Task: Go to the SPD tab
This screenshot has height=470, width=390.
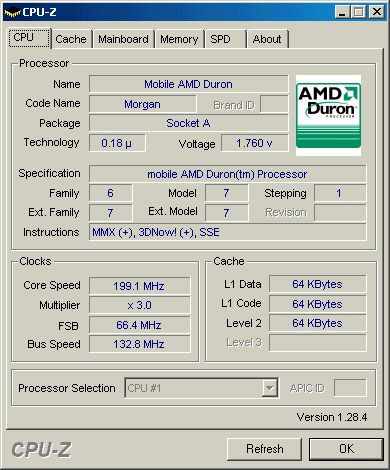Action: tap(226, 39)
